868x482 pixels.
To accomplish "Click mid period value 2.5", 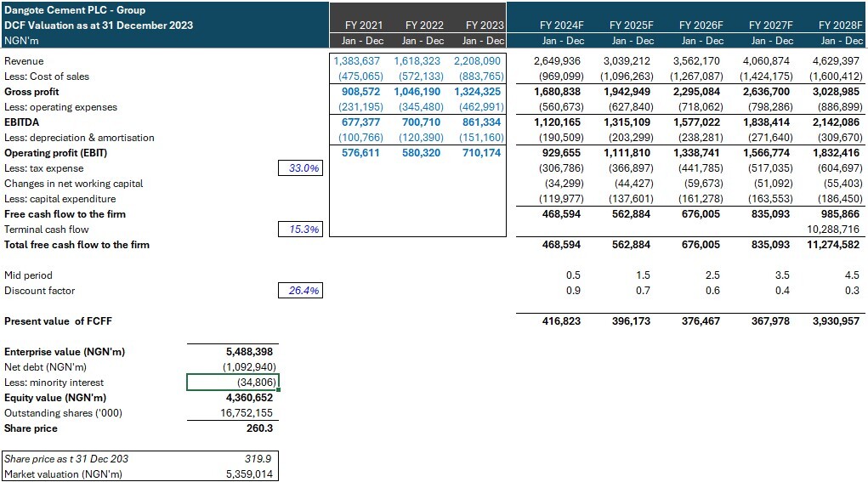I will (712, 275).
